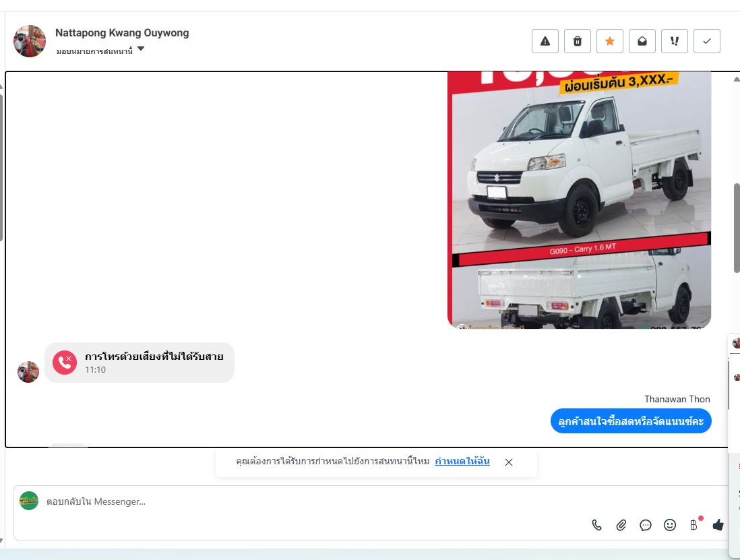Mark conversation as priority exclamation icon
Screen dimensions: 740x560
tap(675, 41)
